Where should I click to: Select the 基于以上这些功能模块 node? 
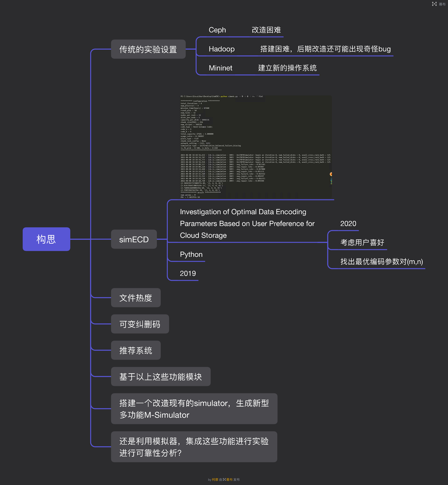161,376
